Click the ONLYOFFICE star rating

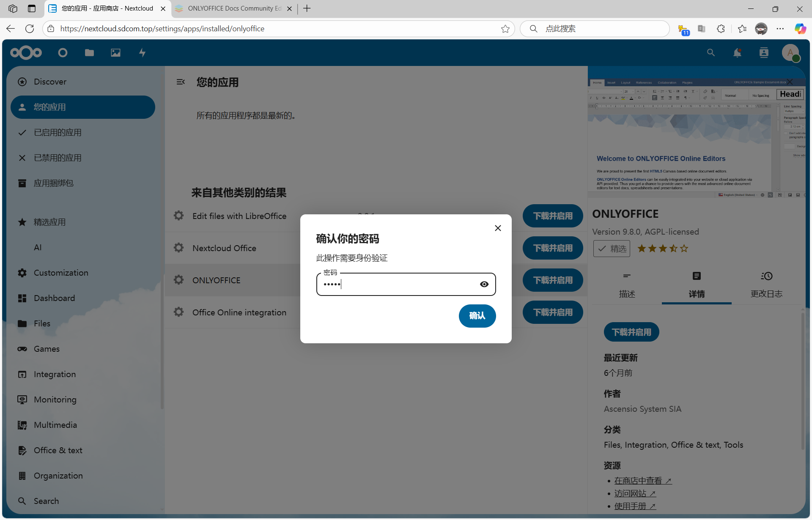click(663, 249)
